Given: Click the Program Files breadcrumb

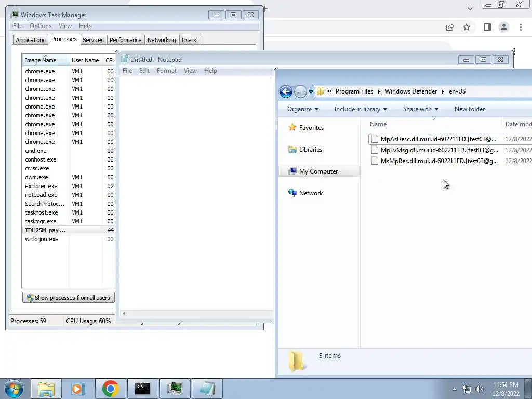Looking at the screenshot, I should [354, 91].
